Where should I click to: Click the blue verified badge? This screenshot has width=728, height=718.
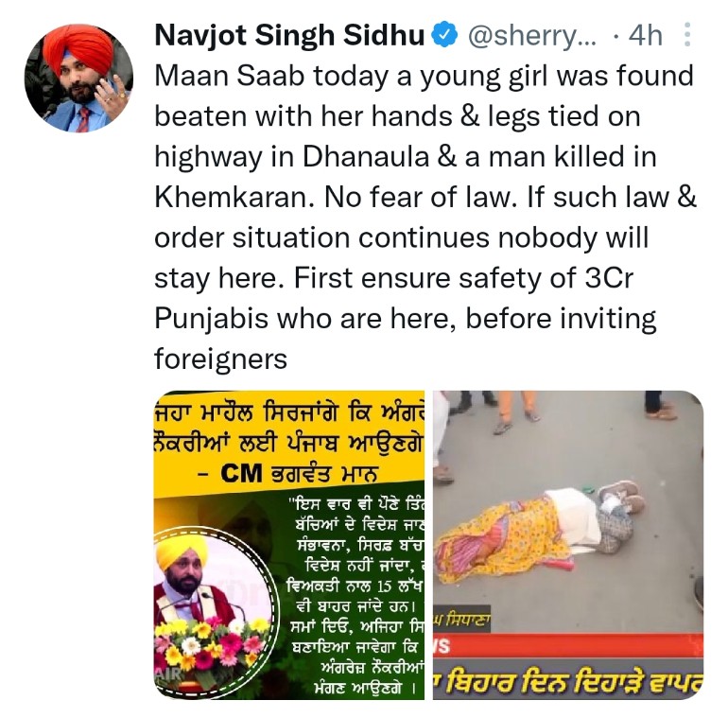click(444, 35)
